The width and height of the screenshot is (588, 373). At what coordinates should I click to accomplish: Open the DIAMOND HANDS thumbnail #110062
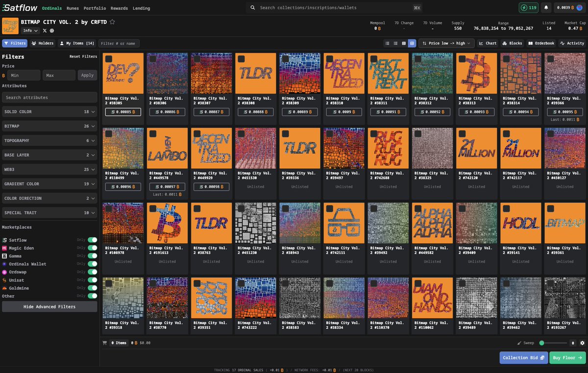point(433,298)
